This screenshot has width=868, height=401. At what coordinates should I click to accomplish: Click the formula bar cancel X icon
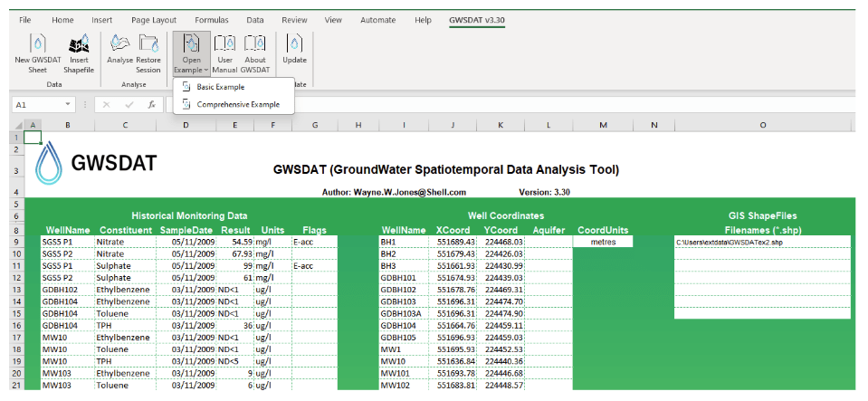(x=106, y=104)
